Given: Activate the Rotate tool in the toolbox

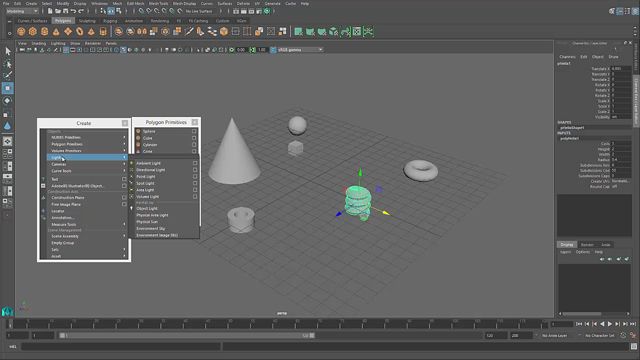Looking at the screenshot, I should coord(7,100).
